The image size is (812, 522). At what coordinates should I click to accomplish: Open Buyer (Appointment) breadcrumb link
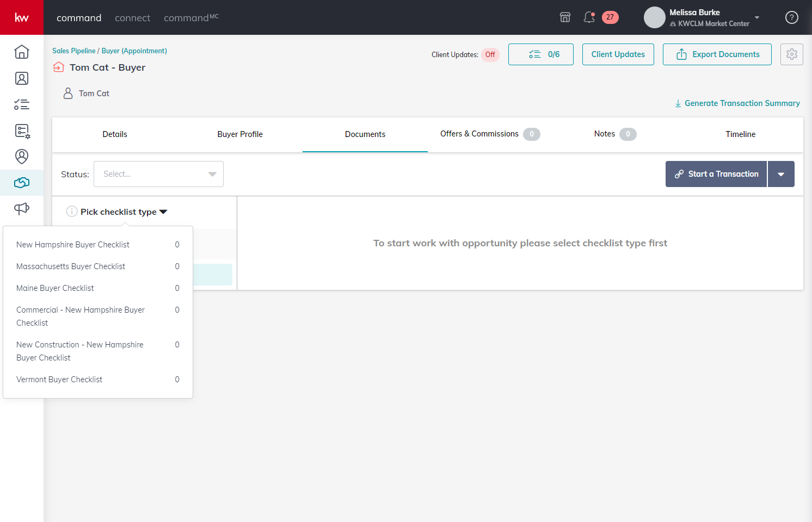click(134, 51)
